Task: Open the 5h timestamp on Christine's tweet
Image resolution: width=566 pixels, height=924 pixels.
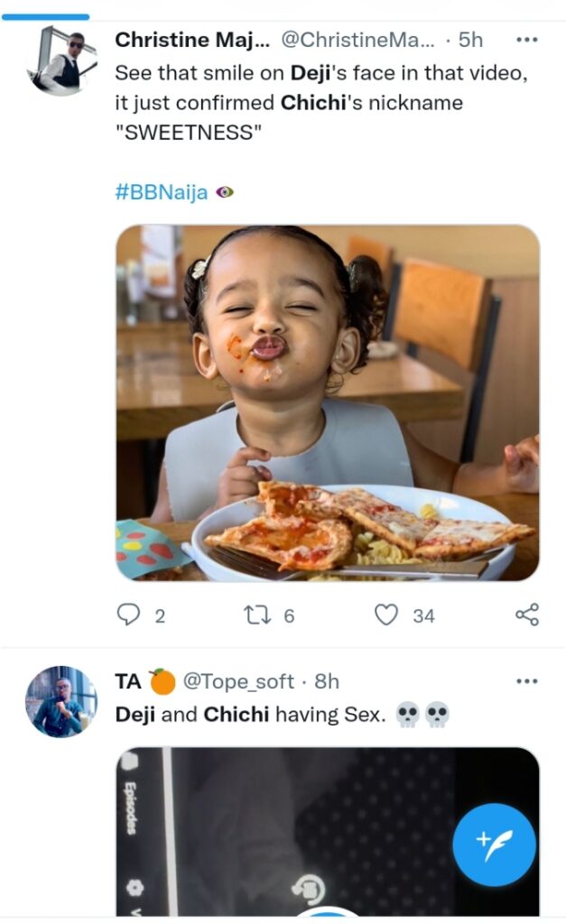Action: (x=470, y=41)
